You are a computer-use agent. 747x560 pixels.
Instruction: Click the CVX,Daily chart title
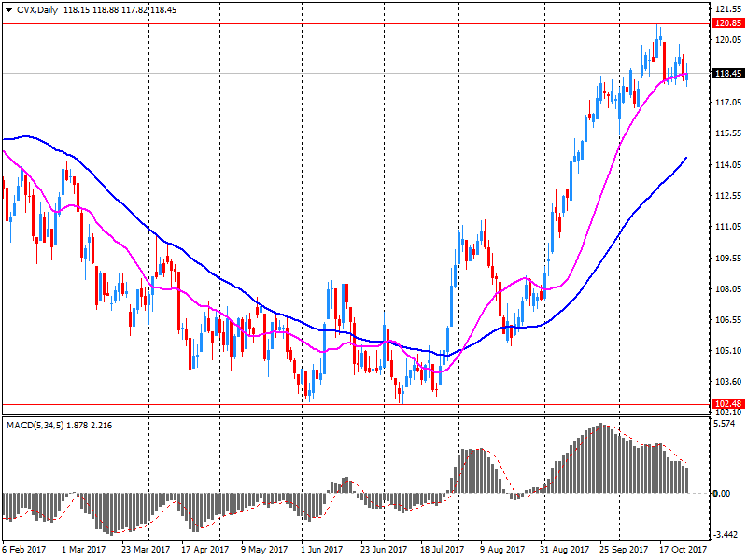37,10
